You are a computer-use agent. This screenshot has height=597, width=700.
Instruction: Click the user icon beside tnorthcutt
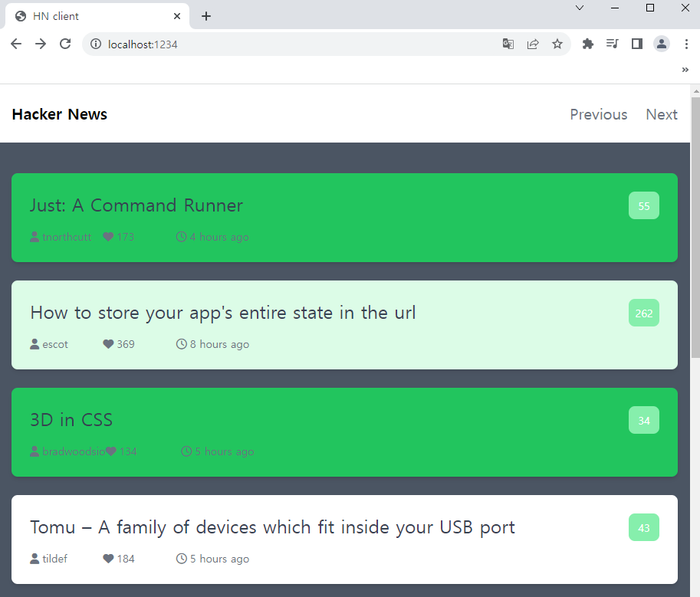pyautogui.click(x=35, y=237)
